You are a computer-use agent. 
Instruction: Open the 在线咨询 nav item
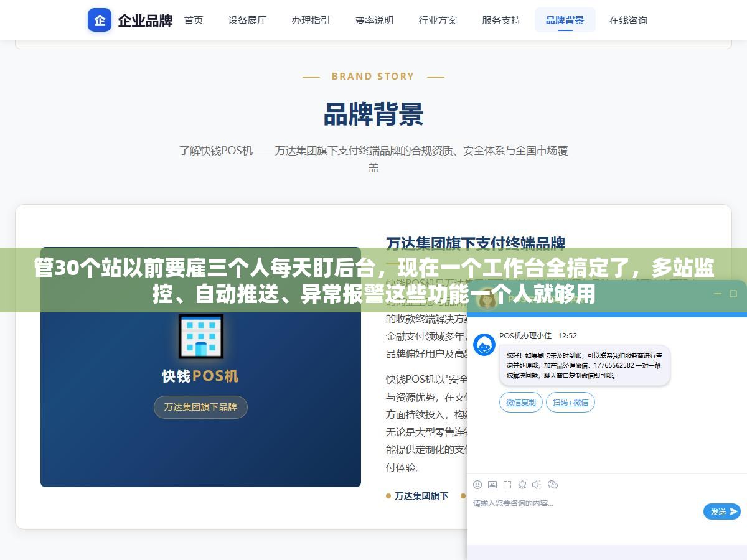(x=628, y=20)
